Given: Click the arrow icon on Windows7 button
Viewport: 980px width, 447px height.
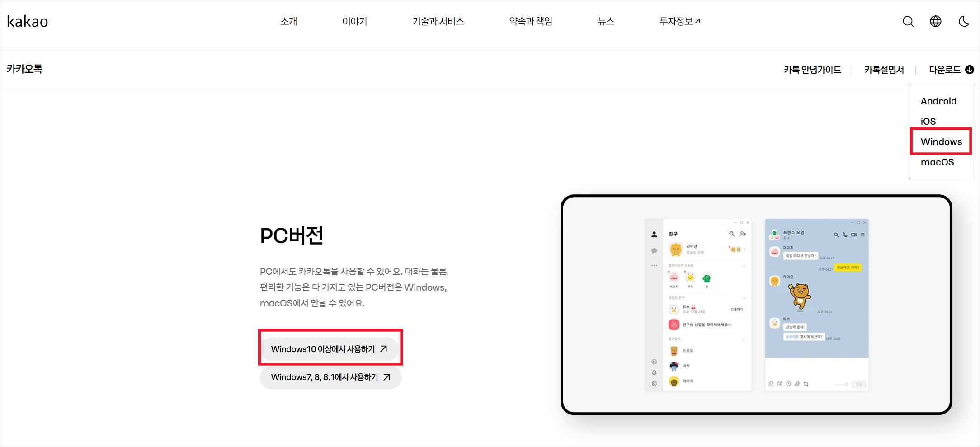Looking at the screenshot, I should tap(387, 377).
